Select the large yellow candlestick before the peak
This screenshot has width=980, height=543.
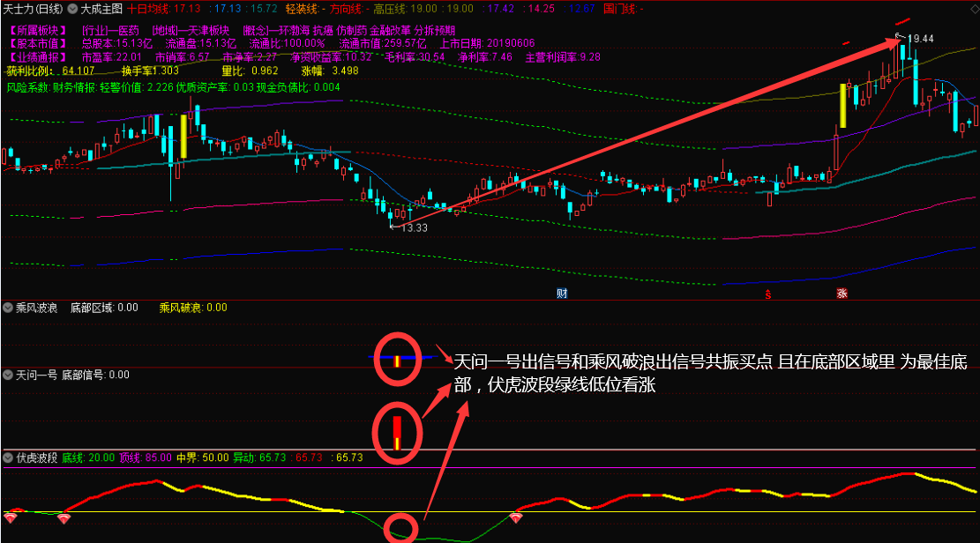tap(842, 106)
